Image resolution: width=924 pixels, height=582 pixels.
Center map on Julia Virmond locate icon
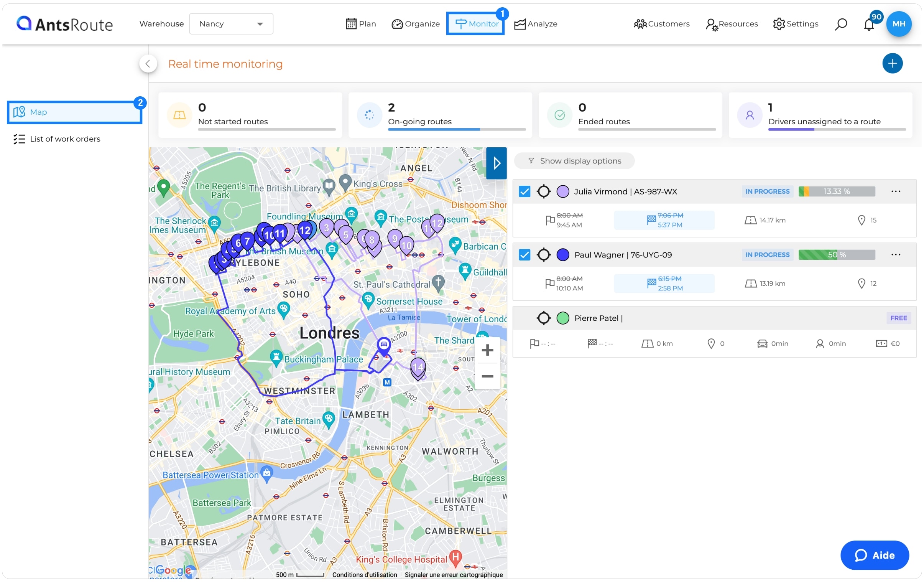(x=543, y=191)
